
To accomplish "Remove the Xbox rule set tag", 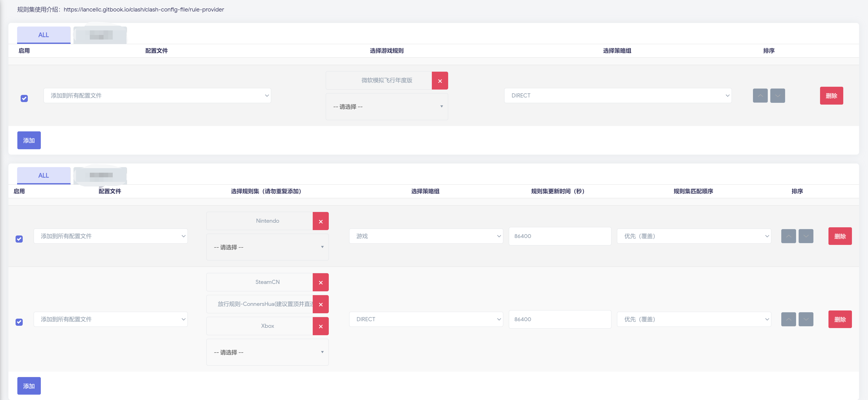I will tap(320, 326).
